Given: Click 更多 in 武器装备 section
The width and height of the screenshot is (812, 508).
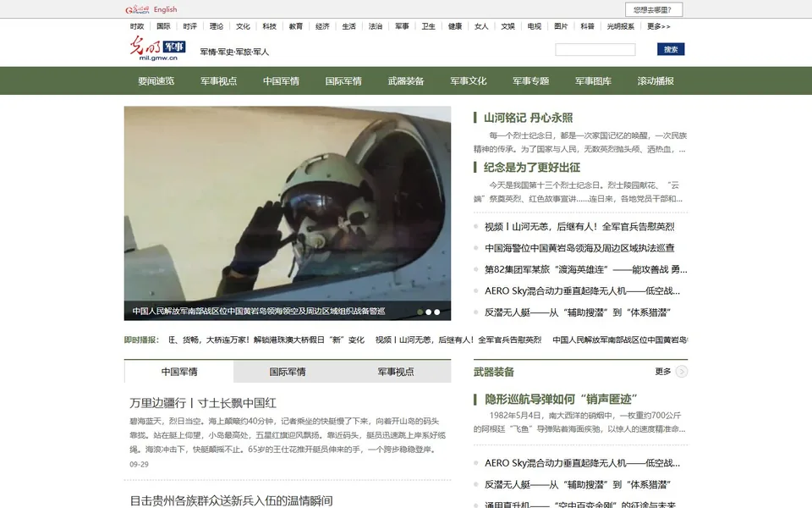Looking at the screenshot, I should [663, 371].
